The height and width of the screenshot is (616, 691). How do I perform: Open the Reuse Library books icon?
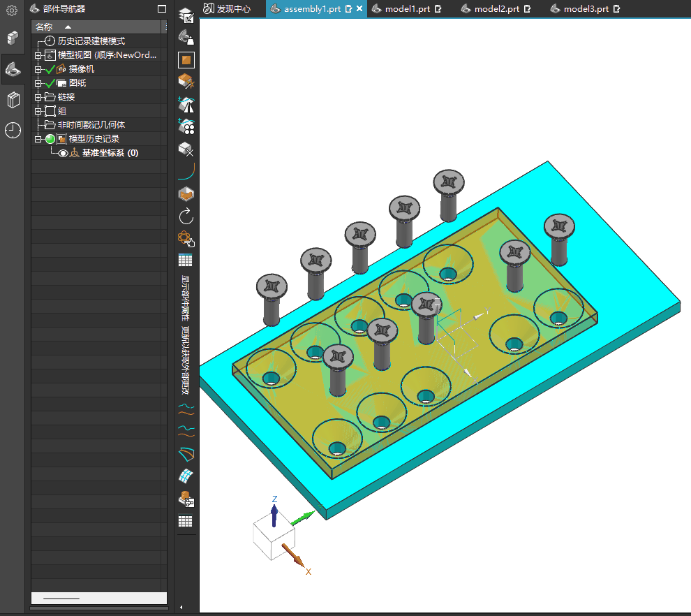pyautogui.click(x=13, y=99)
